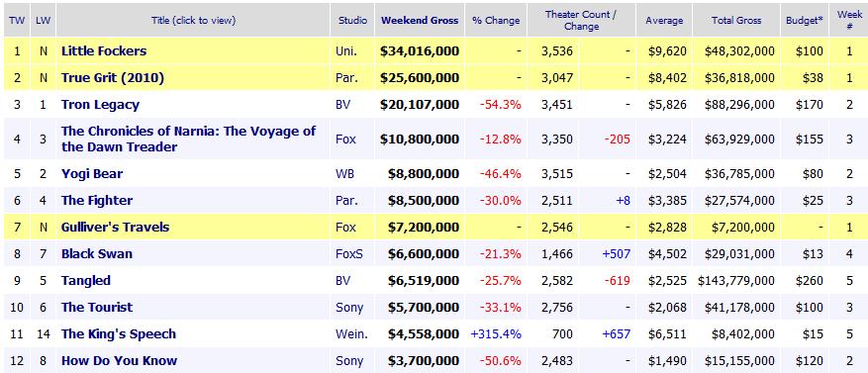This screenshot has height=373, width=868.
Task: Click the Budget* column header
Action: click(805, 20)
